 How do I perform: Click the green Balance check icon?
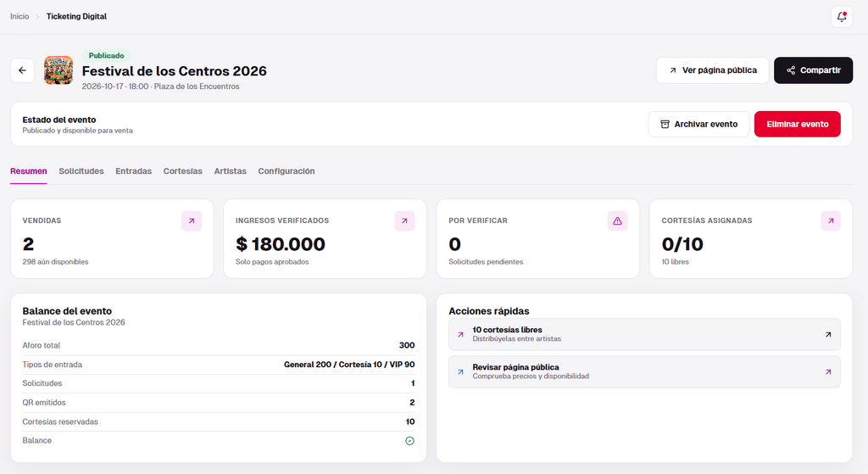[x=409, y=441]
